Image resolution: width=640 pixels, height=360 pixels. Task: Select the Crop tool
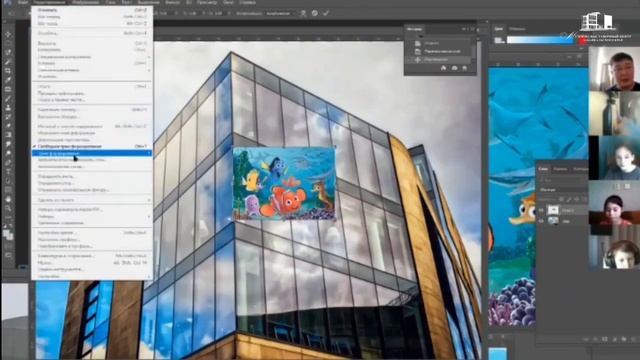[x=8, y=71]
